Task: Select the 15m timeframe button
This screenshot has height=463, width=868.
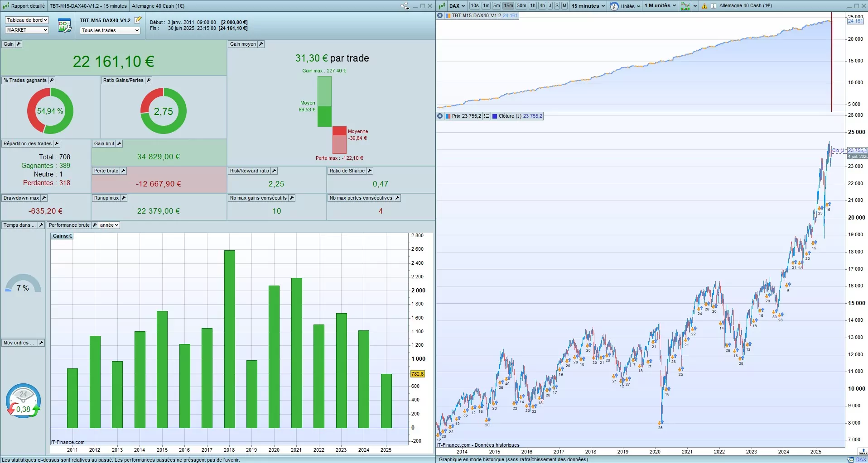Action: click(x=508, y=5)
